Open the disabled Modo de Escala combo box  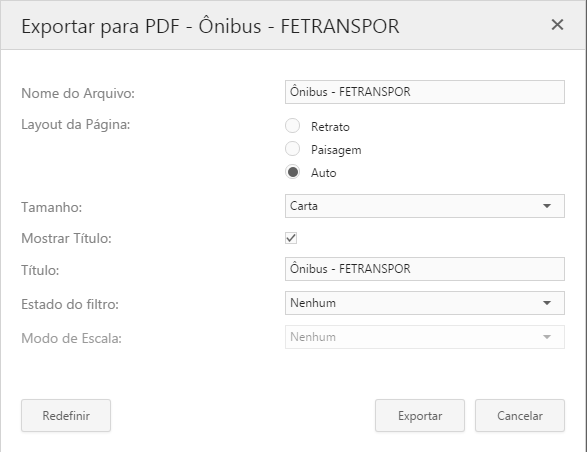coord(425,337)
